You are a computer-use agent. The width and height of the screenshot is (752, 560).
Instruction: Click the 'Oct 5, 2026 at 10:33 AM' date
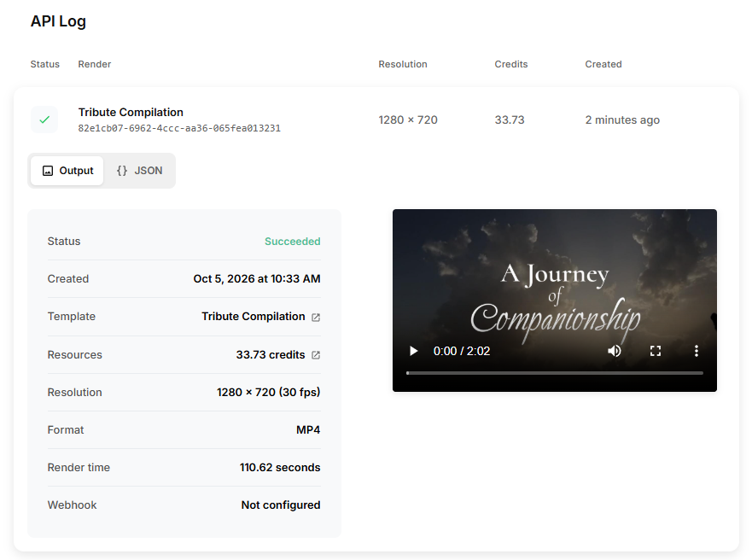(257, 279)
